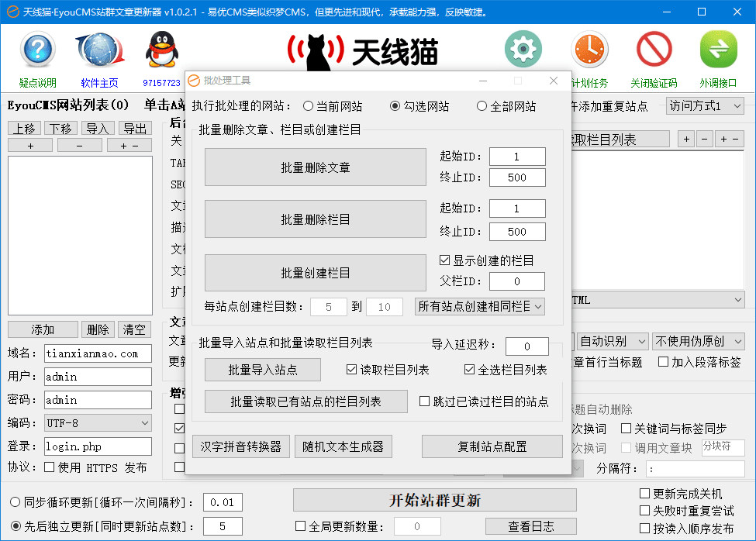Click 查看日志 button
This screenshot has height=541, width=756.
[x=531, y=526]
